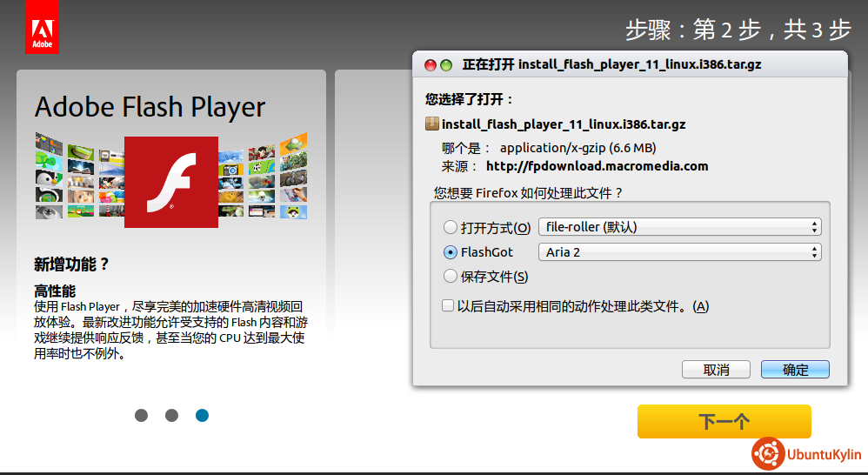Viewport: 868px width, 475px height.
Task: Click the UbuntuKylin logo
Action: point(807,453)
